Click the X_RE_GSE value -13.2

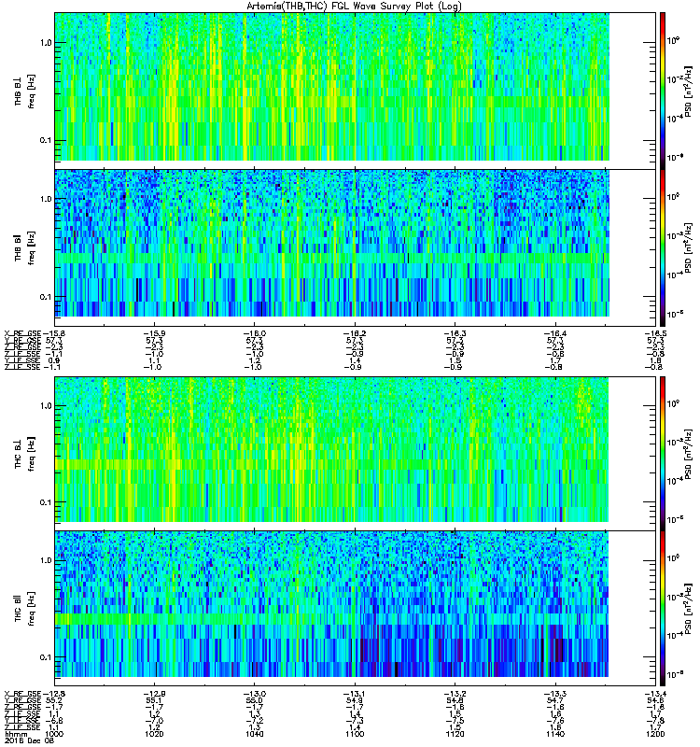tap(455, 694)
